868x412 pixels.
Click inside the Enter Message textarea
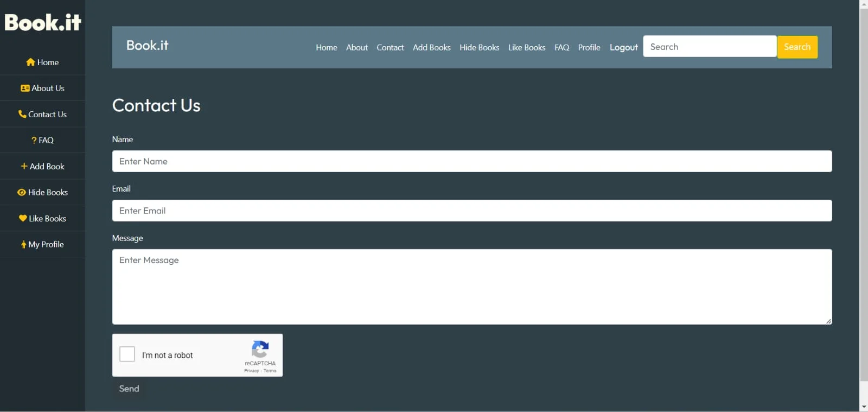point(471,287)
